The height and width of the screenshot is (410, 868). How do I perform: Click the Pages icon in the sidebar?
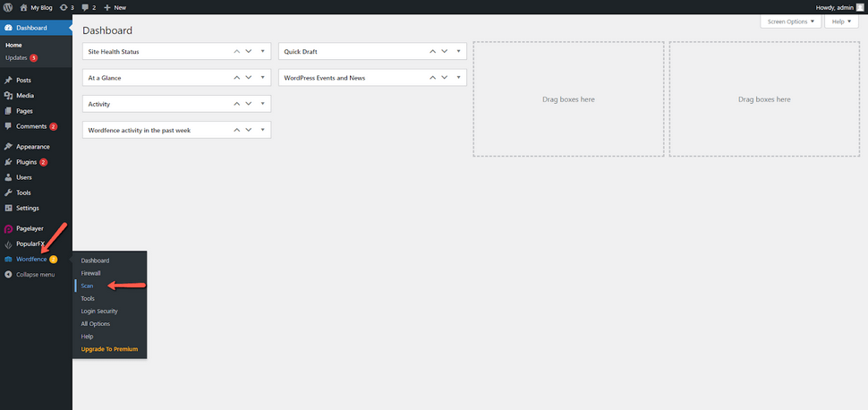tap(8, 111)
